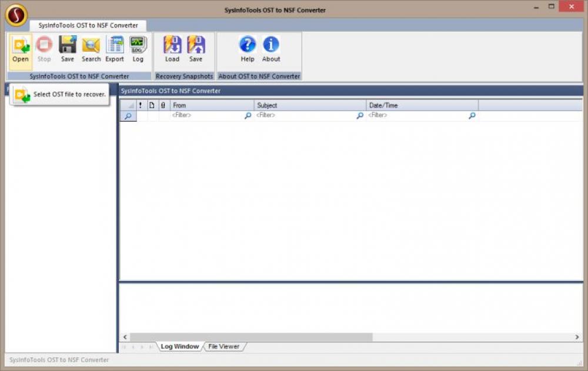Viewport: 588px width, 371px height.
Task: Click the Save icon under Recovery Snapshots
Action: coord(196,49)
